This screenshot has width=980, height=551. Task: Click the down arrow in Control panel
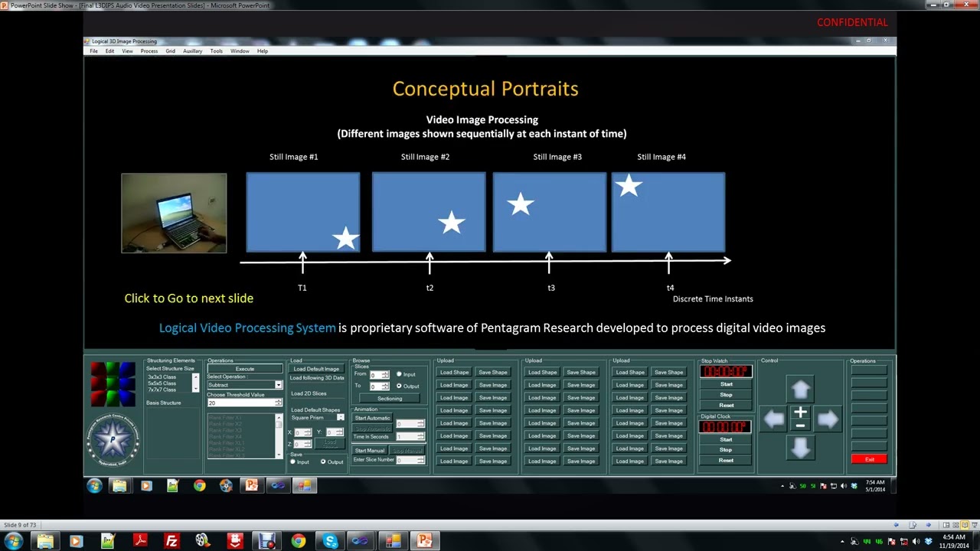[x=800, y=448]
